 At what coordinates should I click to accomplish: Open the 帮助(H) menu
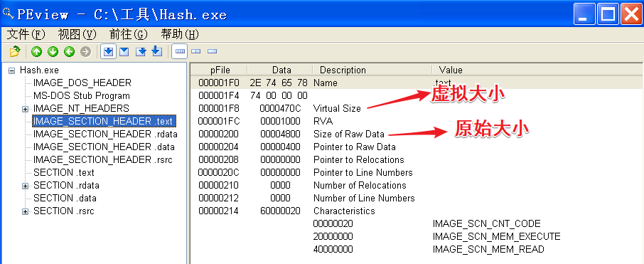tap(180, 35)
